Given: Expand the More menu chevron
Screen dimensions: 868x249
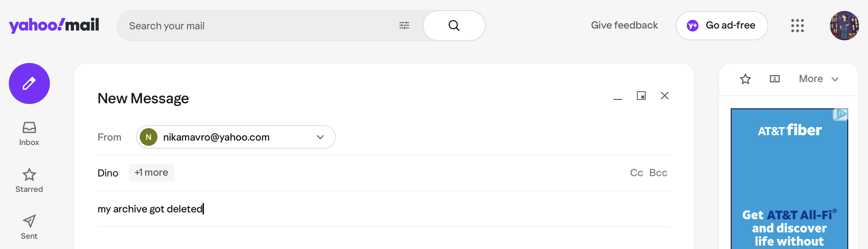Looking at the screenshot, I should click(835, 79).
